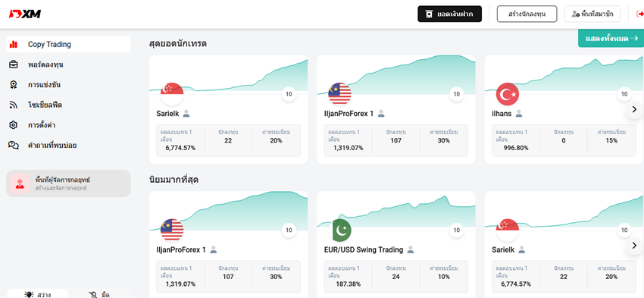Click the ยอดเงินฝาก deposit button
Screen dimensions: 644x298
click(x=449, y=14)
